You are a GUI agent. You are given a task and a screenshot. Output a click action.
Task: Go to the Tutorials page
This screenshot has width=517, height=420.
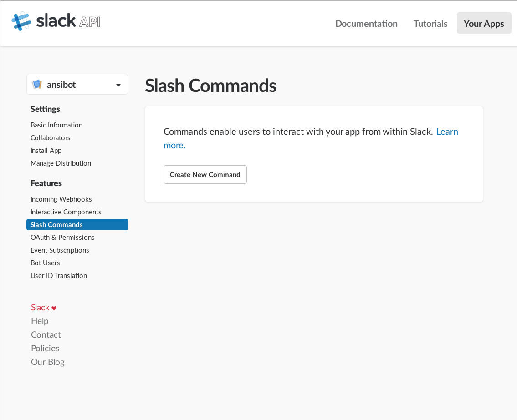pyautogui.click(x=430, y=24)
